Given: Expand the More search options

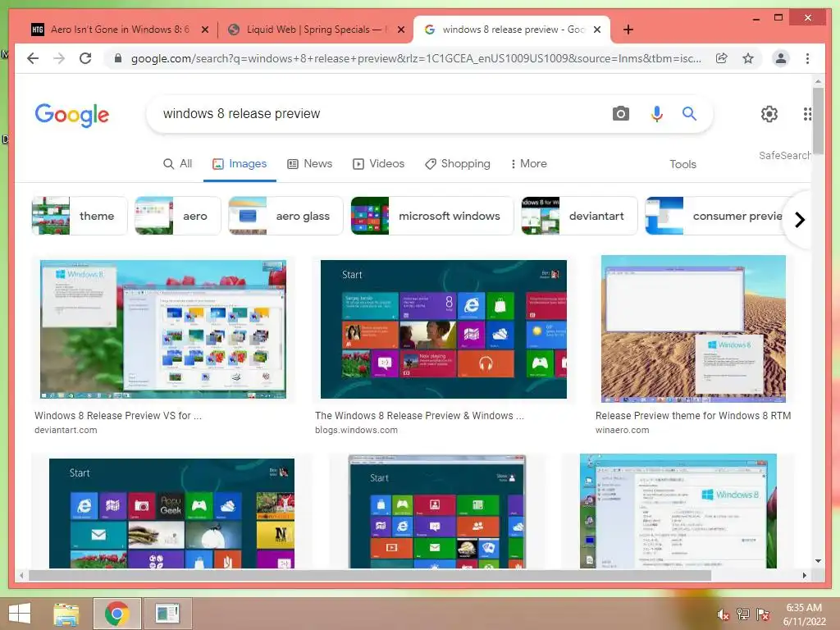Looking at the screenshot, I should pyautogui.click(x=529, y=164).
